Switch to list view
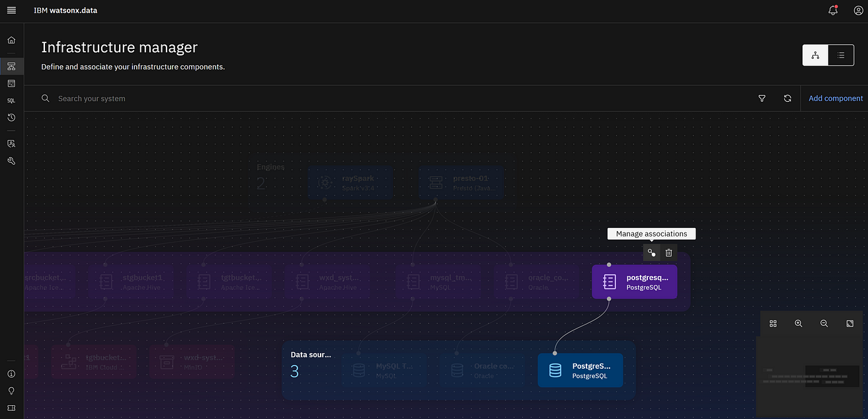 click(x=841, y=56)
